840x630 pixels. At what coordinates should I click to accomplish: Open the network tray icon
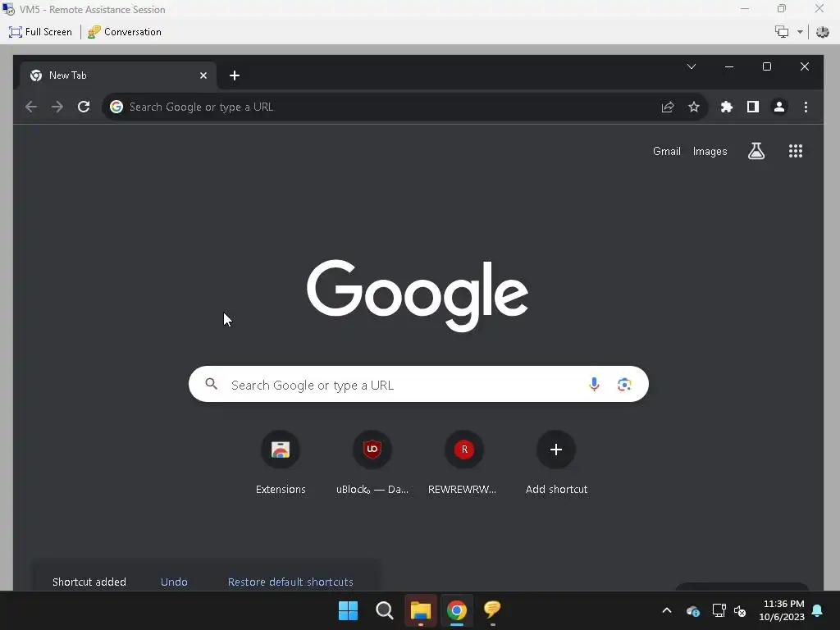pyautogui.click(x=719, y=610)
